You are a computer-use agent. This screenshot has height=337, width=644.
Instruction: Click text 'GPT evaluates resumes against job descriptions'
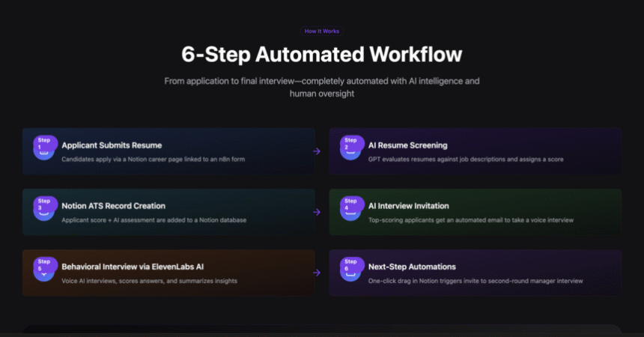click(x=466, y=159)
